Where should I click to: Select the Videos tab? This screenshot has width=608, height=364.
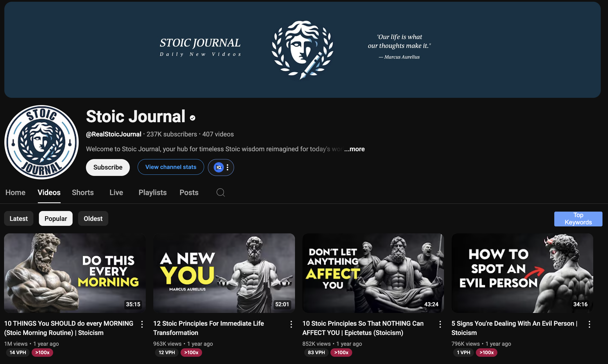coord(49,192)
